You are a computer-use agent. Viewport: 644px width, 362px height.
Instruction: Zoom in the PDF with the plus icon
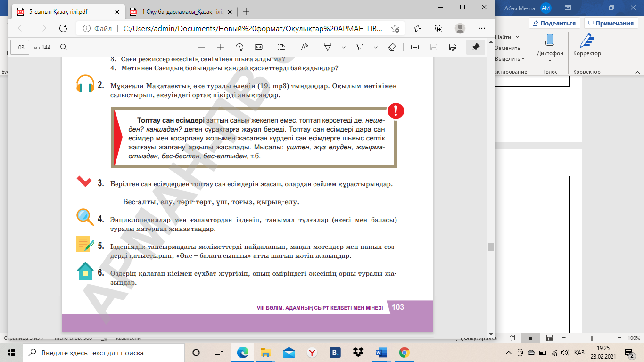point(220,47)
